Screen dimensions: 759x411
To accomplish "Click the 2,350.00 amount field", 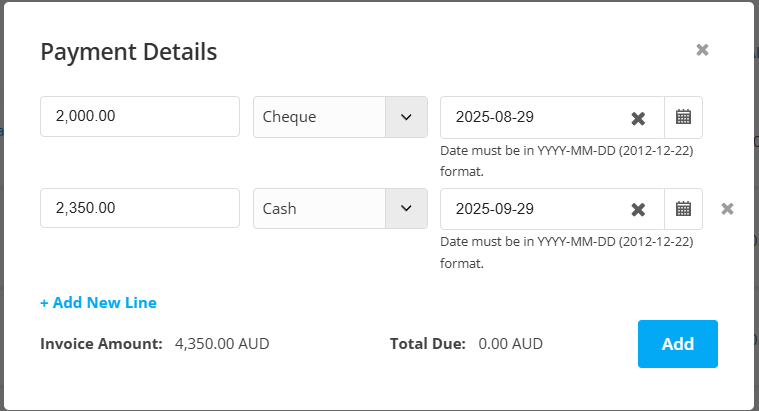I will tap(140, 208).
